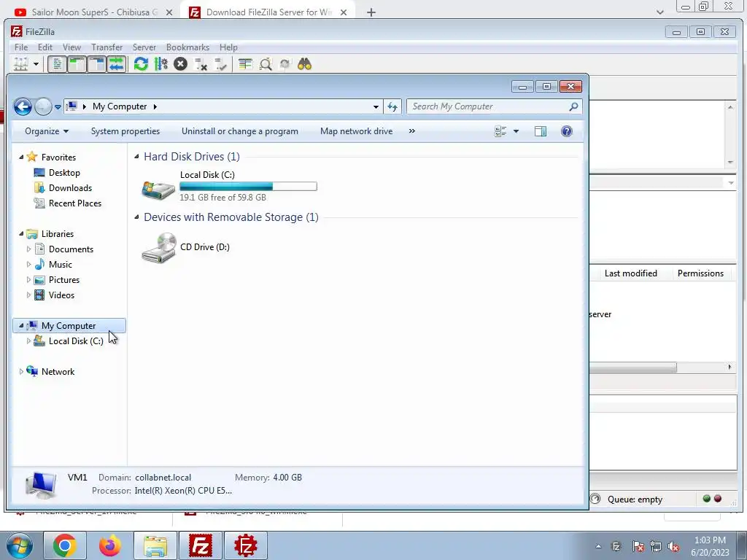Open the Bookmarks menu in FileZilla
This screenshot has height=560, width=747.
coord(187,47)
